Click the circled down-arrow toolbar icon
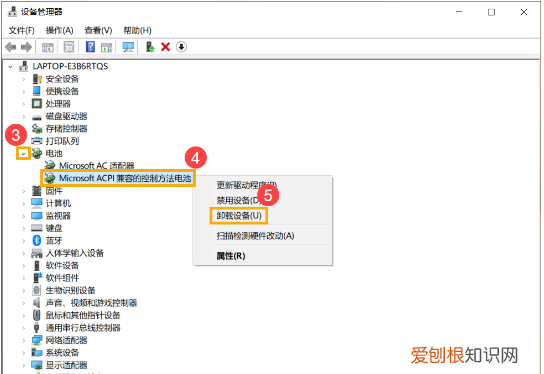 pos(181,47)
